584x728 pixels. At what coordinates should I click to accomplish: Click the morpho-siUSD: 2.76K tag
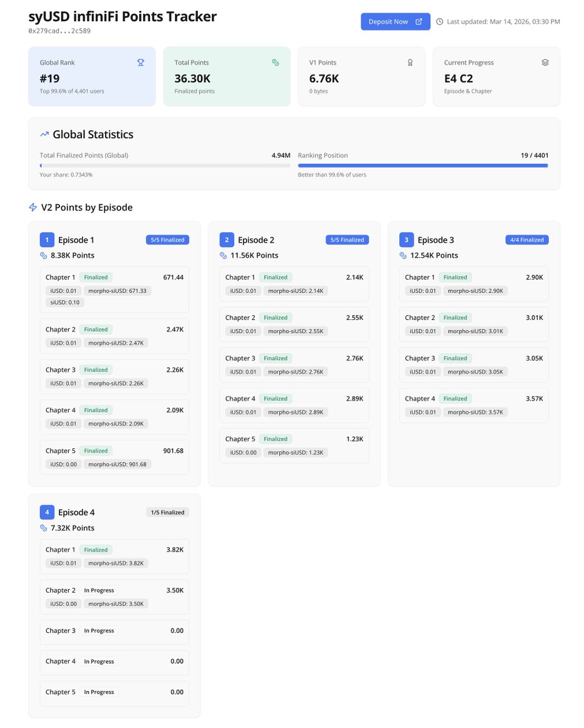coord(296,371)
